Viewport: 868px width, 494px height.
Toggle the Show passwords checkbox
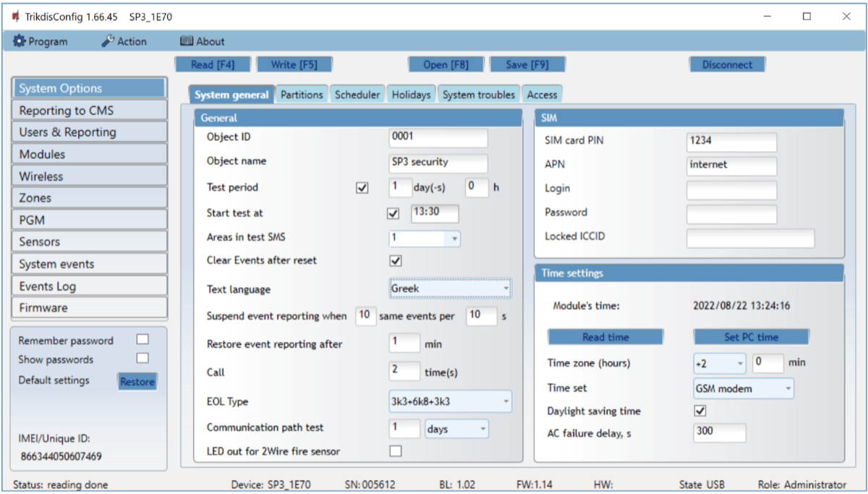pyautogui.click(x=142, y=358)
